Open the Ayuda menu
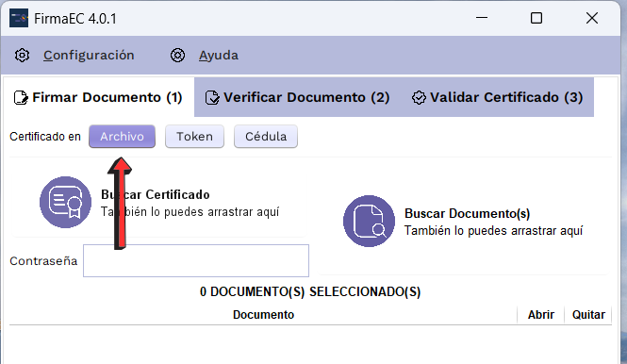The height and width of the screenshot is (364, 627). (219, 56)
